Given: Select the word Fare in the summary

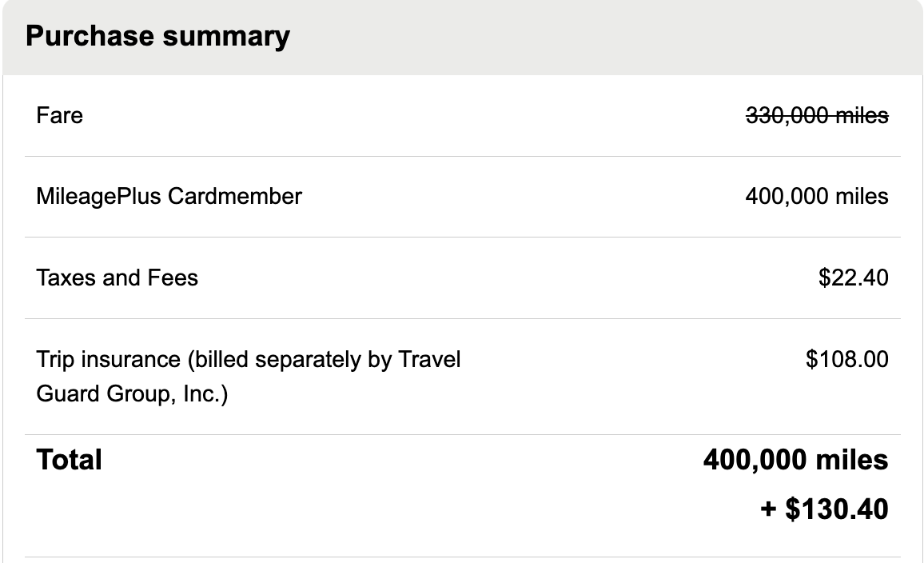Looking at the screenshot, I should (59, 115).
